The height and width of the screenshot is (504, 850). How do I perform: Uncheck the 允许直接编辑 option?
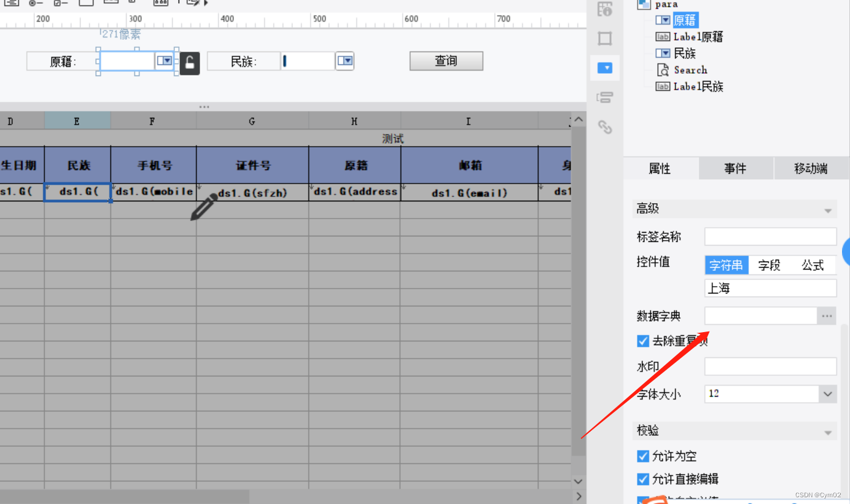[642, 479]
